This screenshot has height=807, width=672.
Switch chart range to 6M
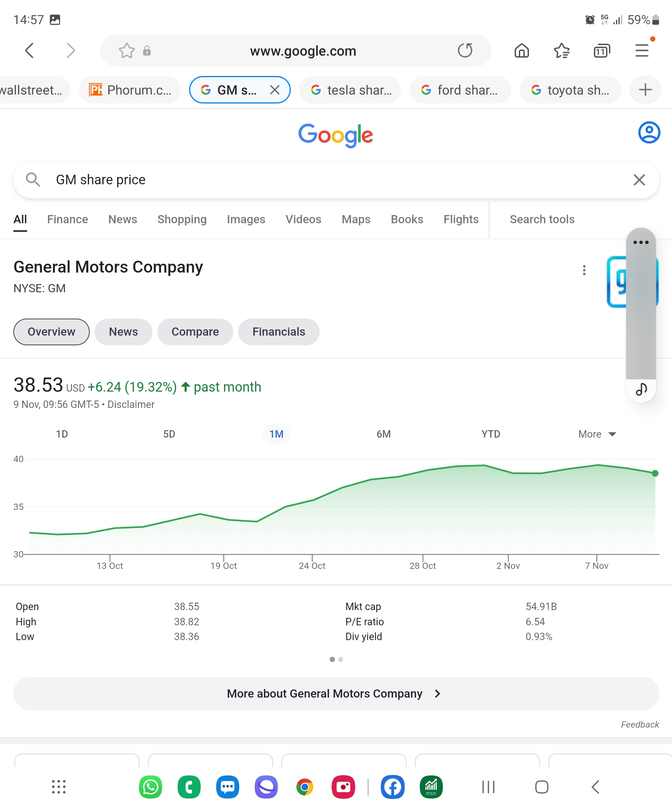click(x=383, y=434)
